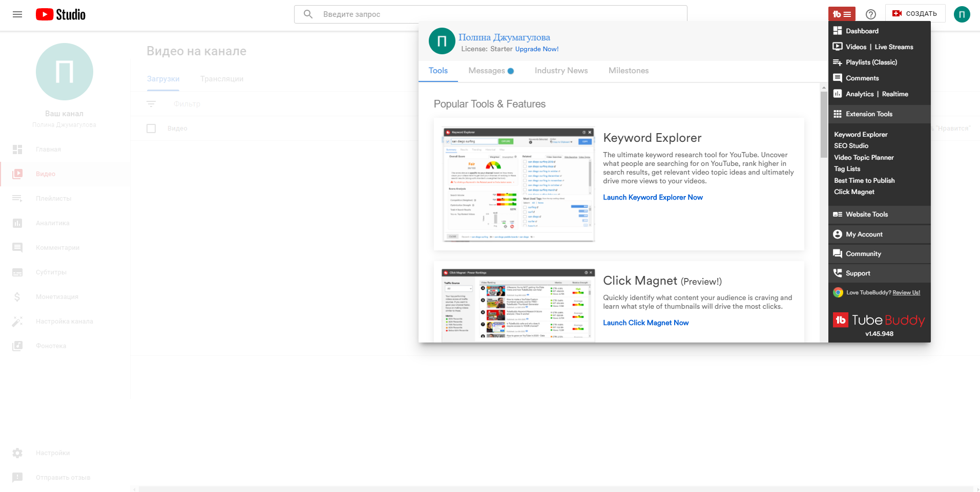Click the Фильтр filter input
Viewport: 980px width, 492px height.
[x=187, y=104]
